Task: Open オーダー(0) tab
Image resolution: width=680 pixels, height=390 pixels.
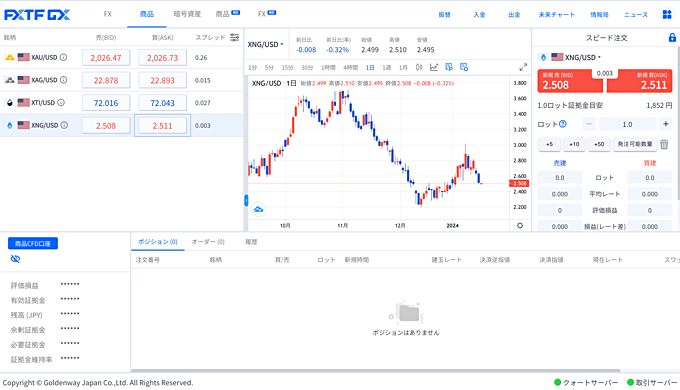Action: 208,242
